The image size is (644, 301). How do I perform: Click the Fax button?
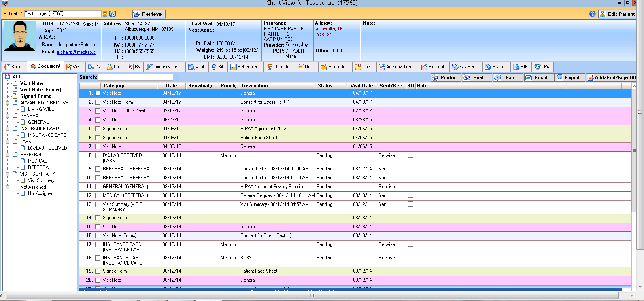[508, 77]
